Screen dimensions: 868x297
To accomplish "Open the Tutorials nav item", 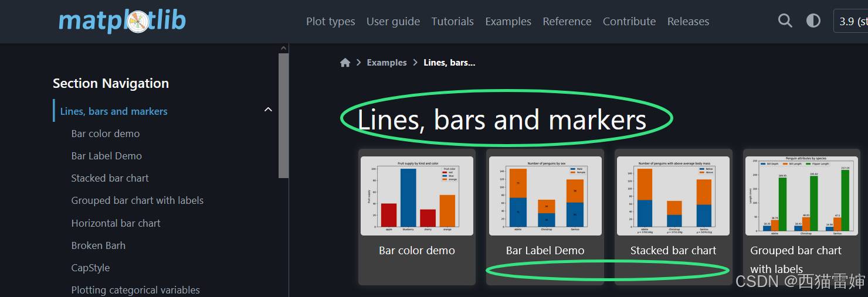I will [452, 21].
